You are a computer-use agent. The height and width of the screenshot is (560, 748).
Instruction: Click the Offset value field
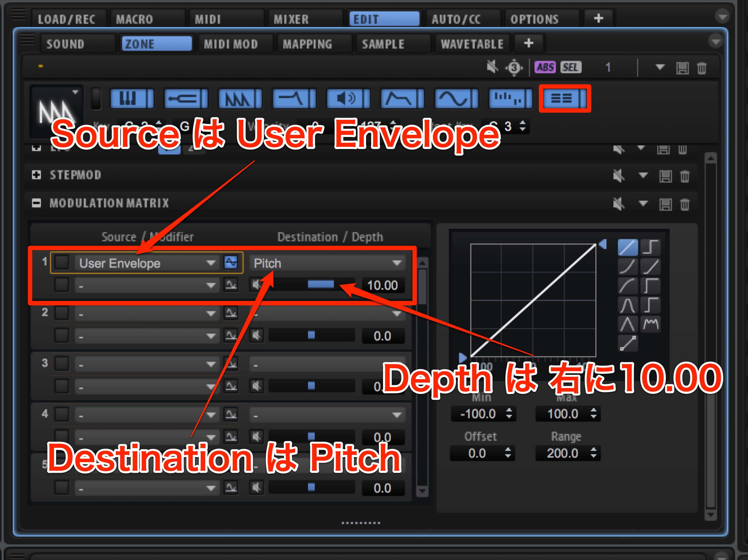point(482,453)
